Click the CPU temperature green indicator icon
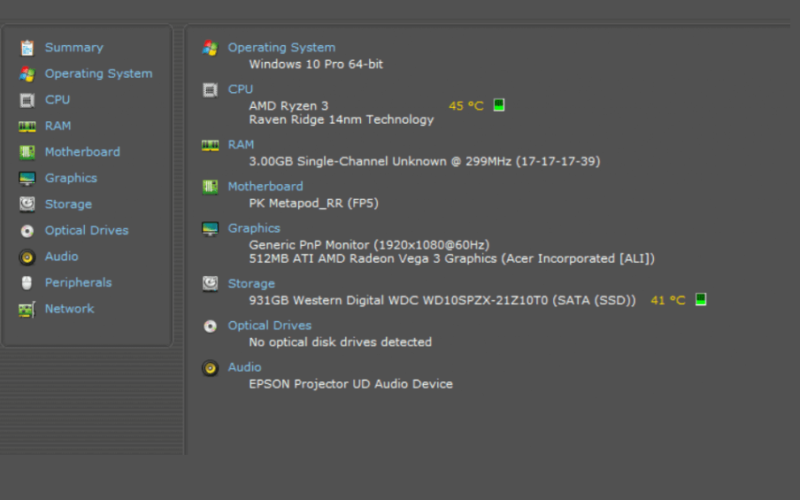Image resolution: width=800 pixels, height=500 pixels. (x=499, y=105)
